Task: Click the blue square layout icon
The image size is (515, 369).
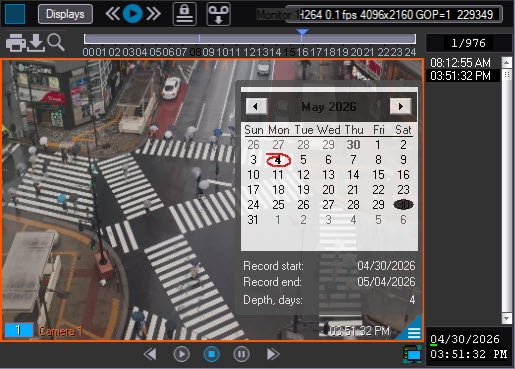Action: click(15, 14)
